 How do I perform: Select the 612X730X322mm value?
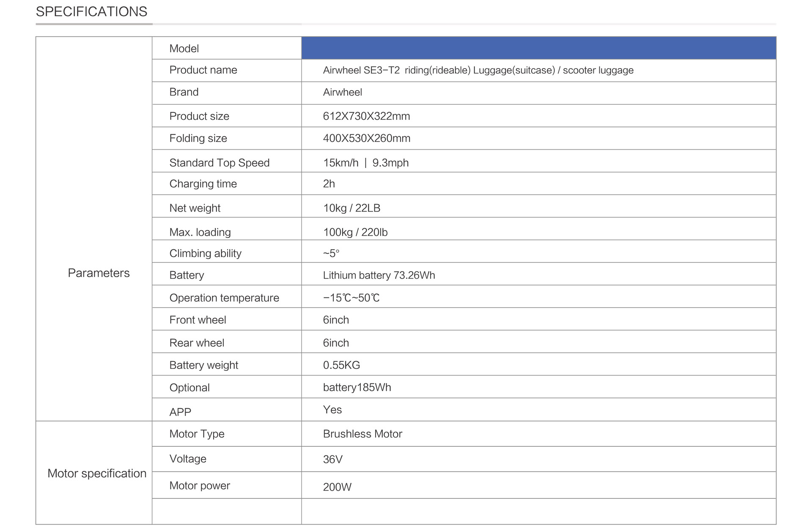366,116
